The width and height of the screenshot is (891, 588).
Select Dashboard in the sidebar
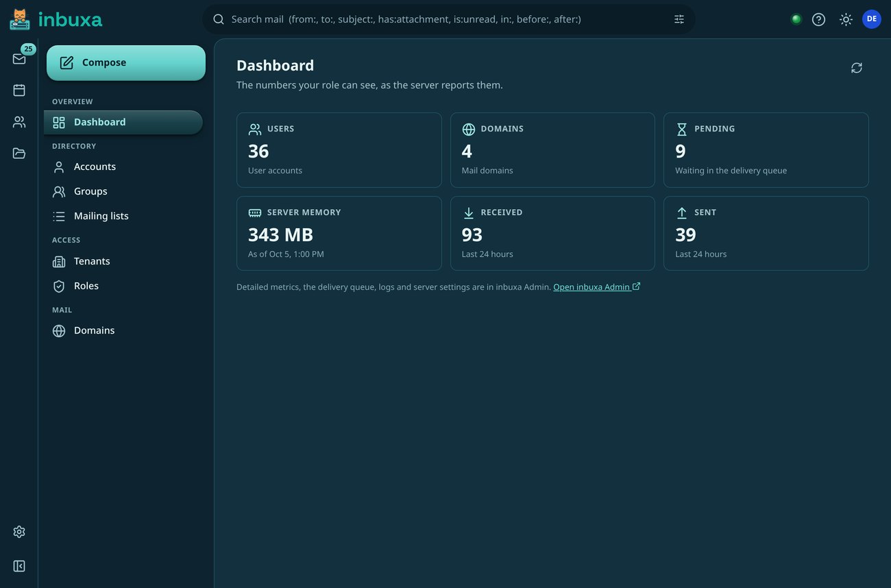123,122
